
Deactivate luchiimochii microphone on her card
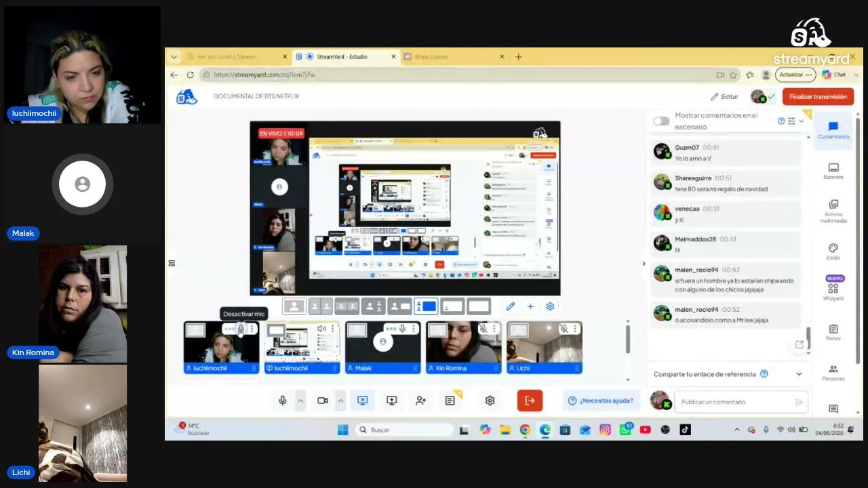[241, 329]
